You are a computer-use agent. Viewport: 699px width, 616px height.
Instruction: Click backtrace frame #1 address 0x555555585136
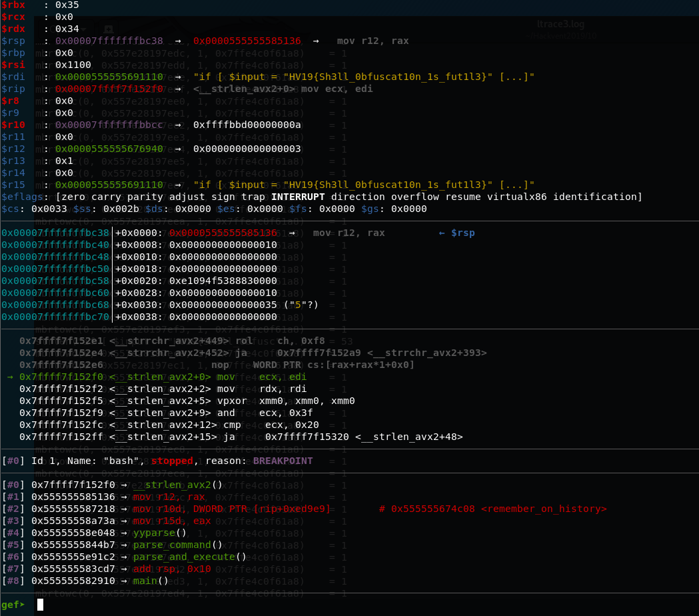coord(73,497)
